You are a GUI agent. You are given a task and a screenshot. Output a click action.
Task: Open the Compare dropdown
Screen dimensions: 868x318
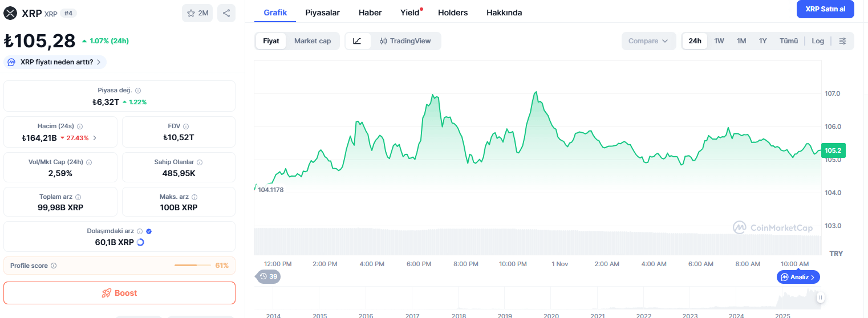point(648,41)
